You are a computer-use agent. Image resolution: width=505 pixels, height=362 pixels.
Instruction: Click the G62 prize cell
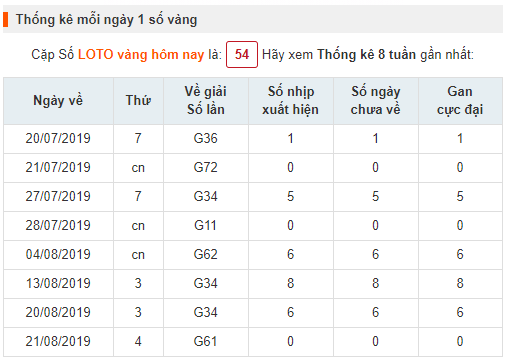click(206, 254)
